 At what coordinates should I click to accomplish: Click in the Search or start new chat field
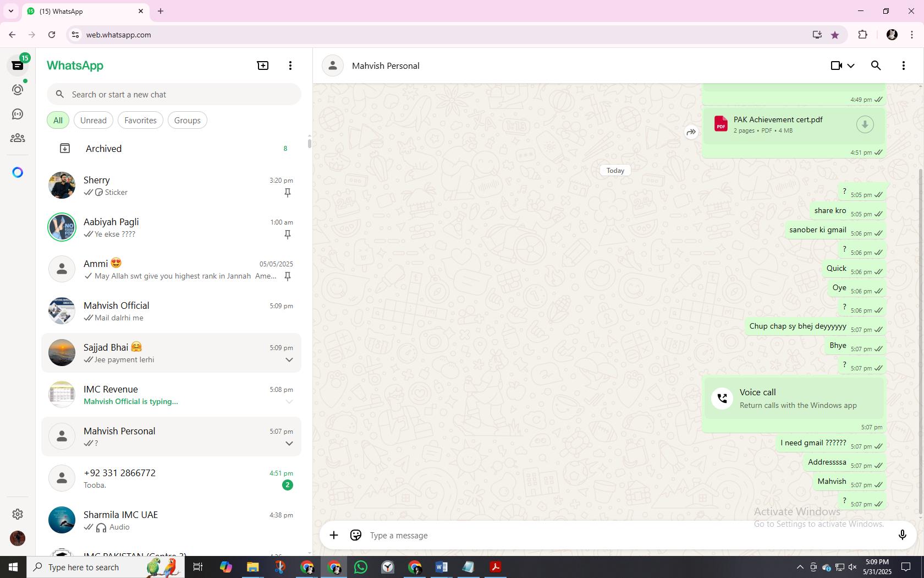click(174, 94)
